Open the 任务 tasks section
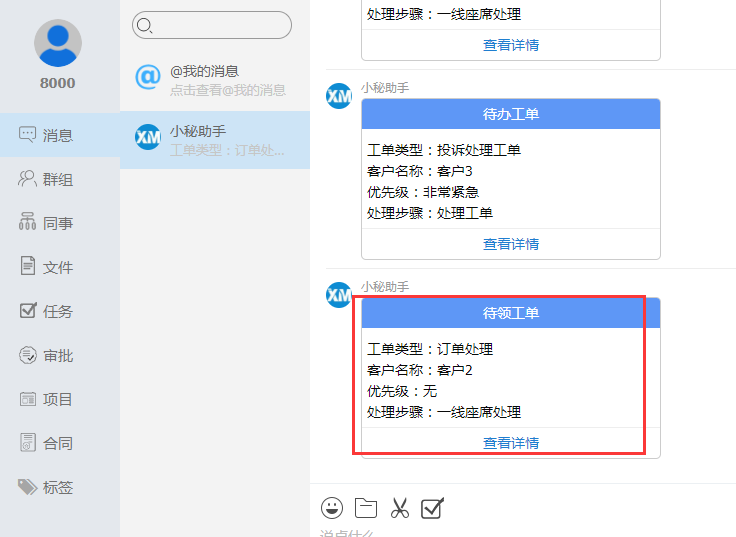Screen dimensions: 736x537 58,312
